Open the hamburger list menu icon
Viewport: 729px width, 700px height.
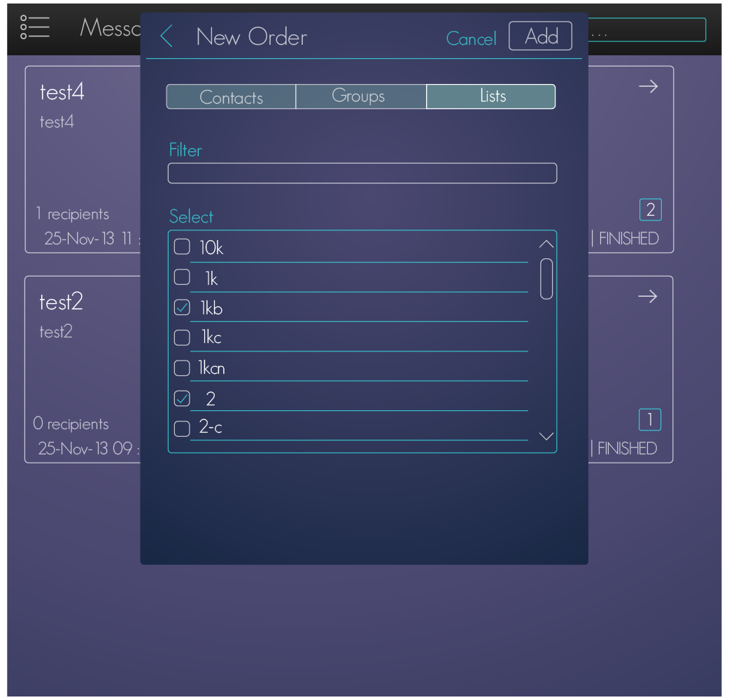tap(34, 27)
